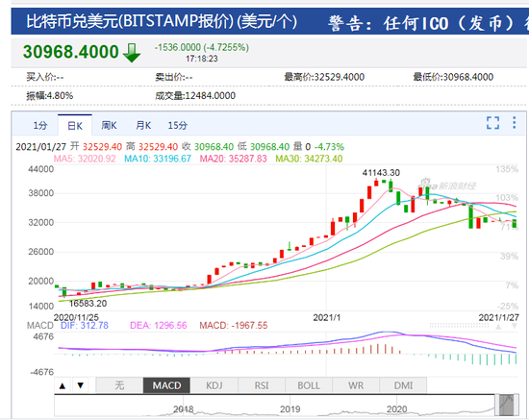Select the MACD indicator button
Viewport: 529px width, 420px height.
[x=166, y=385]
